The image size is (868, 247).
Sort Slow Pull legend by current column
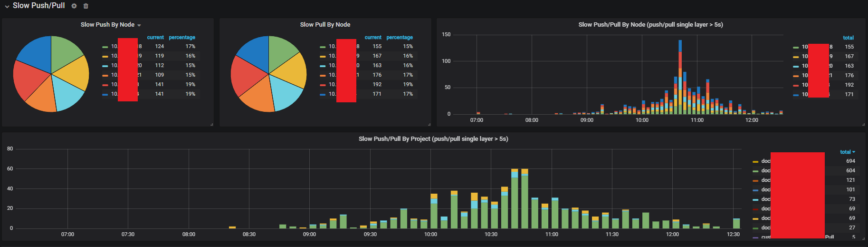pos(372,37)
